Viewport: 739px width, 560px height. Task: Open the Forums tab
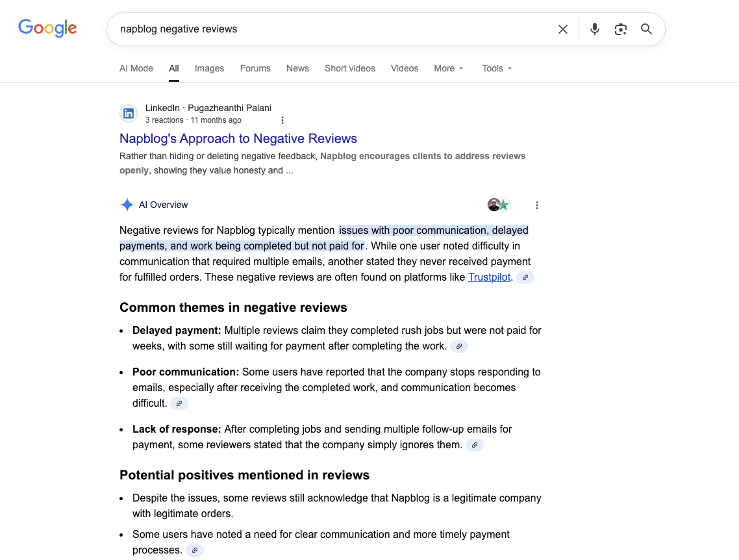tap(255, 68)
